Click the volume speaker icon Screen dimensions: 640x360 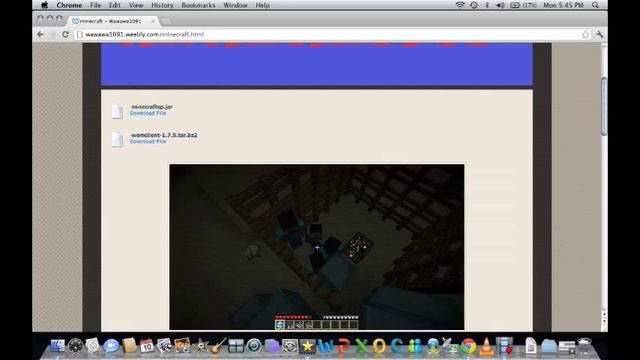coord(500,5)
